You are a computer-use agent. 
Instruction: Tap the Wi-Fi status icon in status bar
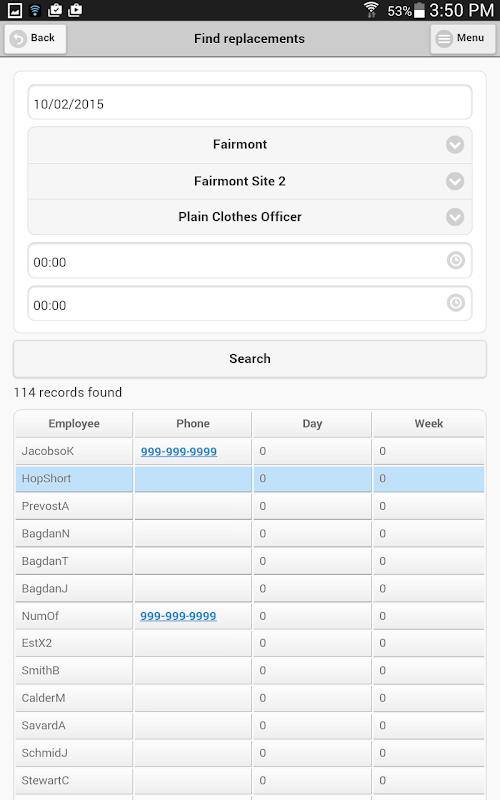tap(35, 10)
